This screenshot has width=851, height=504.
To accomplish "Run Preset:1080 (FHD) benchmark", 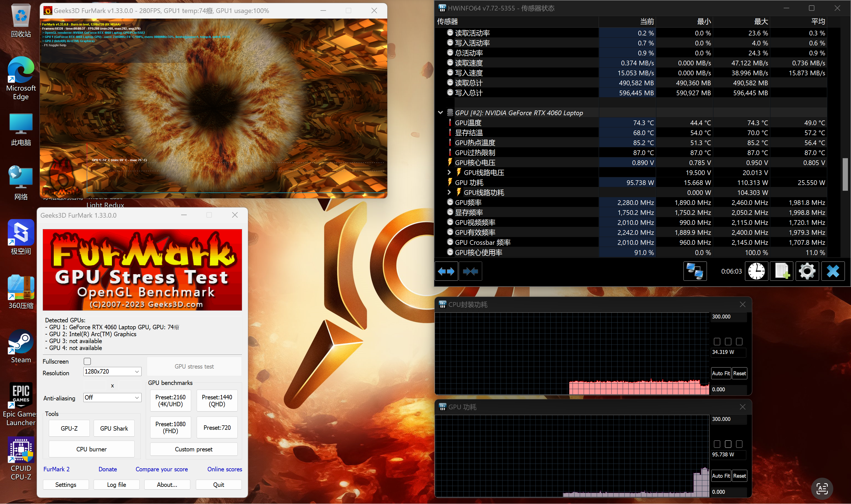I will click(170, 428).
